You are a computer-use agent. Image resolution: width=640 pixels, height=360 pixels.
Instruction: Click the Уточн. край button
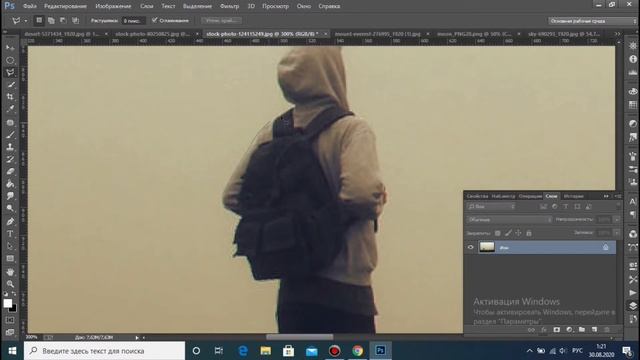coord(221,20)
